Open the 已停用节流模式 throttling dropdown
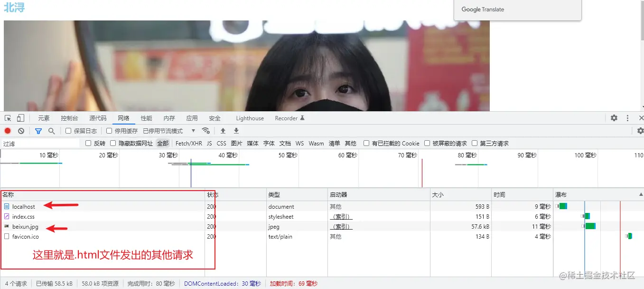 (x=169, y=131)
